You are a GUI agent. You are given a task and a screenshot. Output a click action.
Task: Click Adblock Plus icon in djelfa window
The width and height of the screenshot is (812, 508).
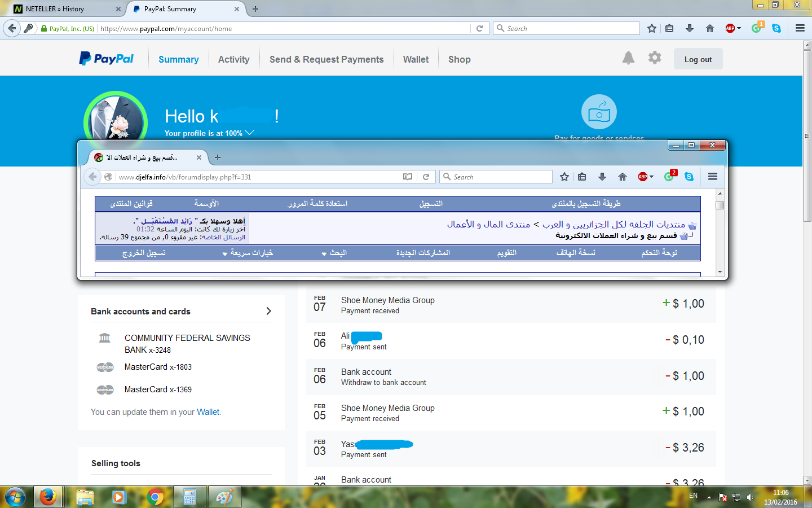tap(643, 177)
